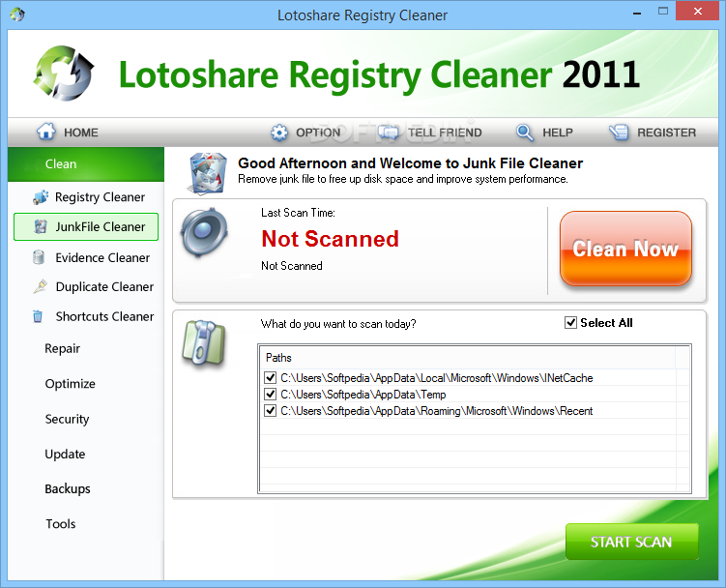The height and width of the screenshot is (588, 726).
Task: Click the Evidence Cleaner cylinder icon
Action: pos(39,257)
